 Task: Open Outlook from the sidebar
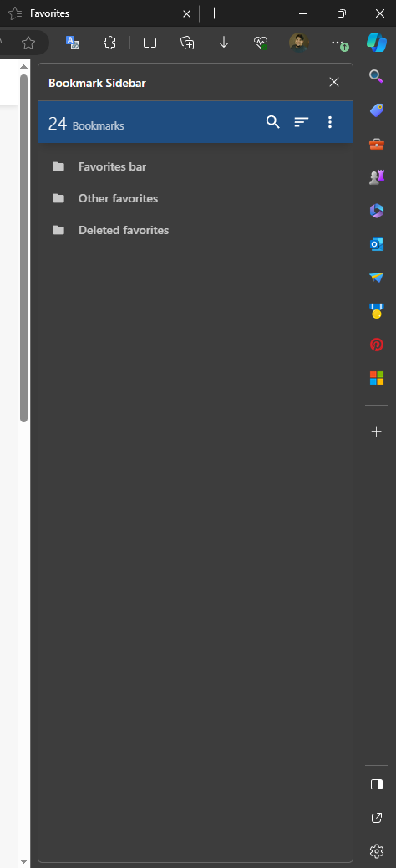point(377,244)
